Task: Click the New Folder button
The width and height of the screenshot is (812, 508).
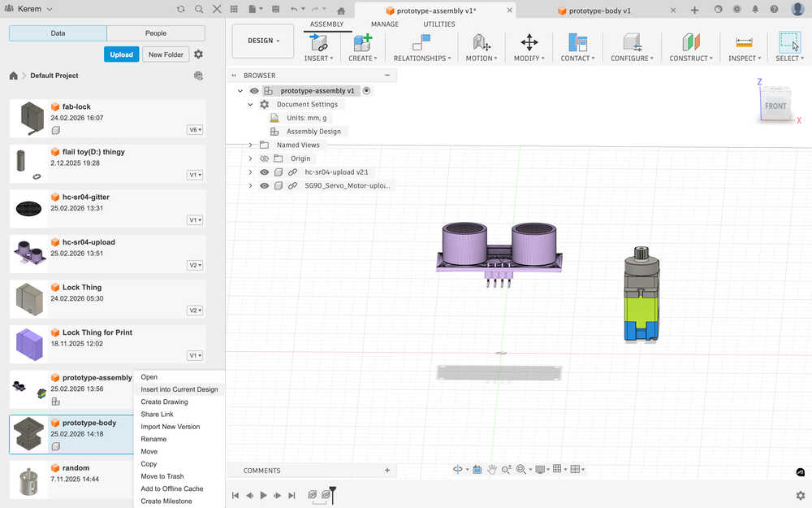Action: point(166,54)
